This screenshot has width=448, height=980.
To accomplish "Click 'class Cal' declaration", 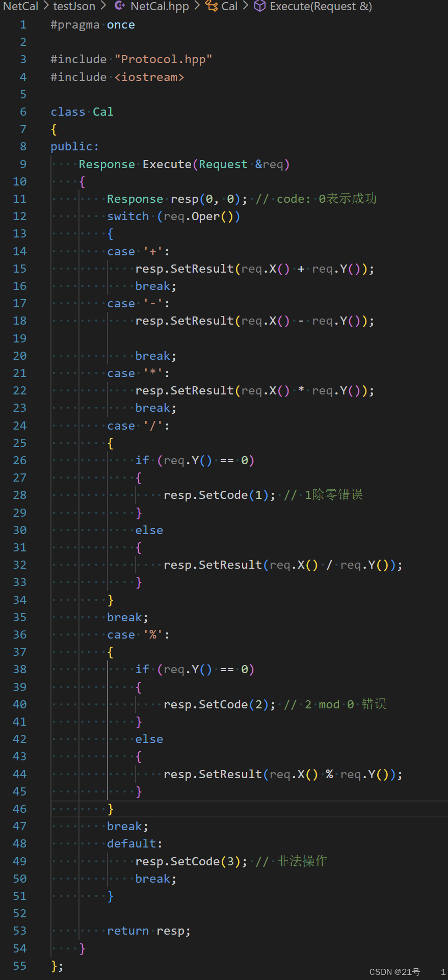I will tap(82, 112).
